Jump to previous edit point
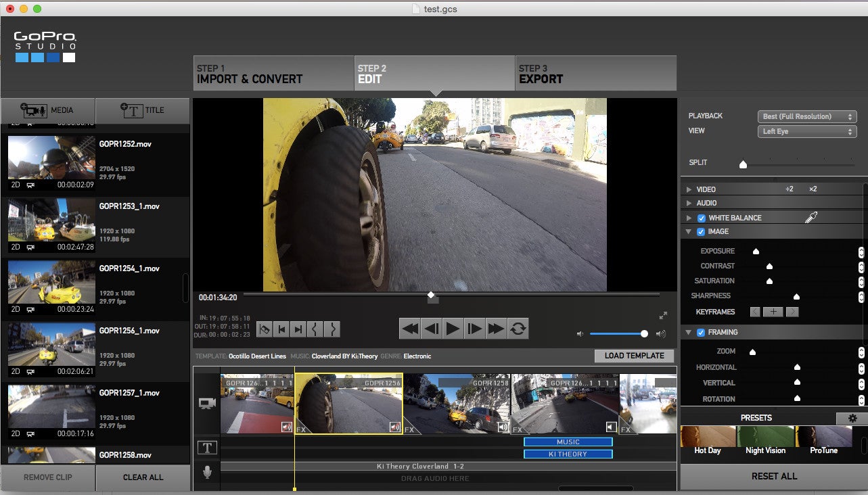The image size is (868, 495). pyautogui.click(x=281, y=329)
